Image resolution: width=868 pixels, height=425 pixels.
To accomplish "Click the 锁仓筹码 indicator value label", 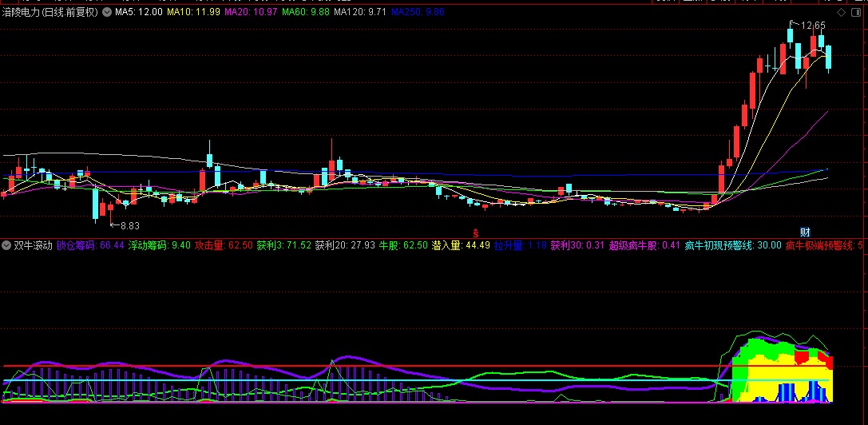I will 90,245.
